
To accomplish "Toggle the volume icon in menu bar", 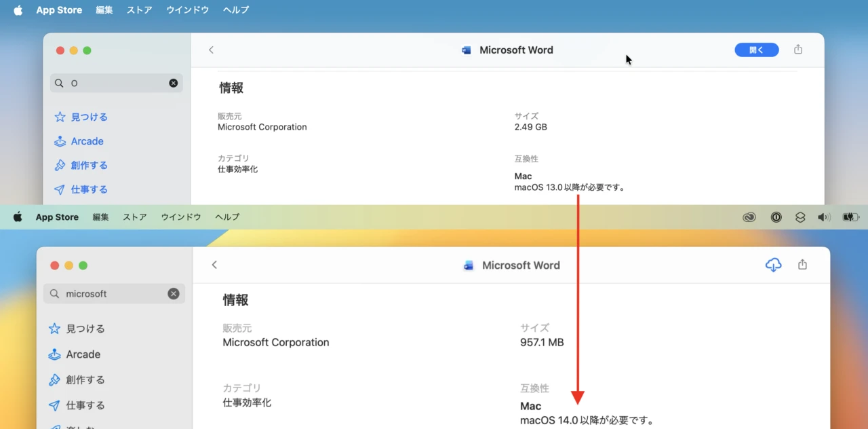I will pyautogui.click(x=823, y=217).
